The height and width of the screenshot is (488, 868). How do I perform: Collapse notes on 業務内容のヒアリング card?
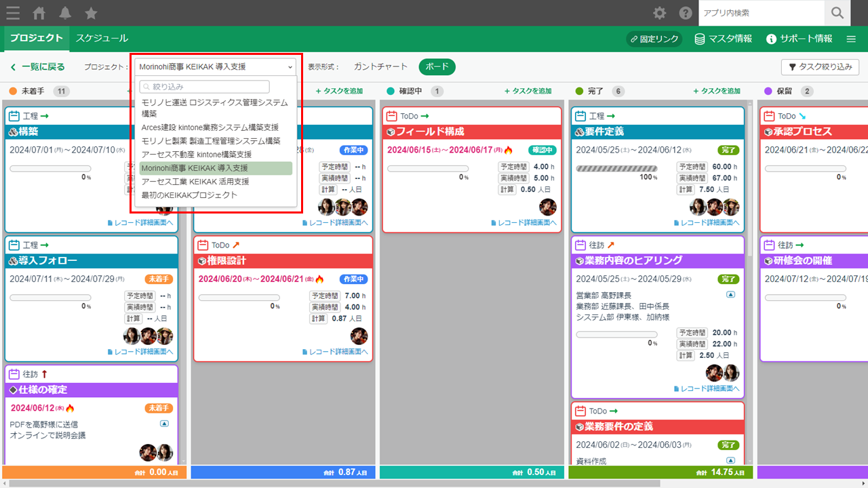click(730, 295)
